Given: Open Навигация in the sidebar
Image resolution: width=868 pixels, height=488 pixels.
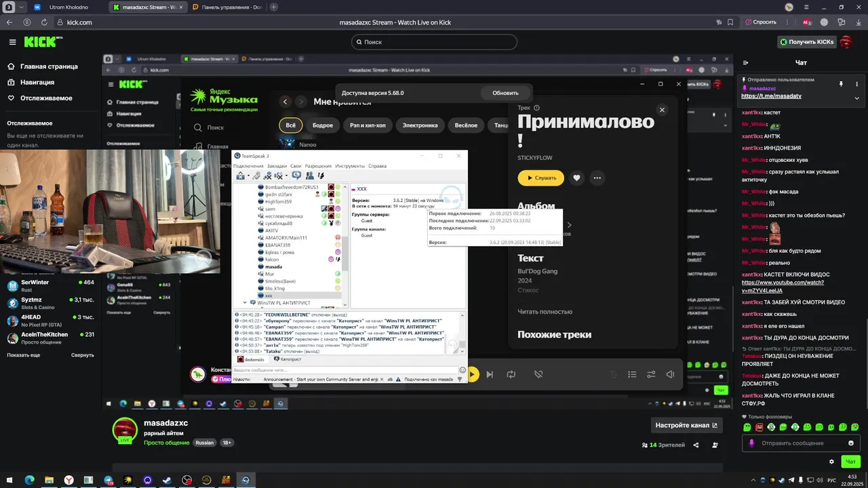Looking at the screenshot, I should click(x=31, y=82).
